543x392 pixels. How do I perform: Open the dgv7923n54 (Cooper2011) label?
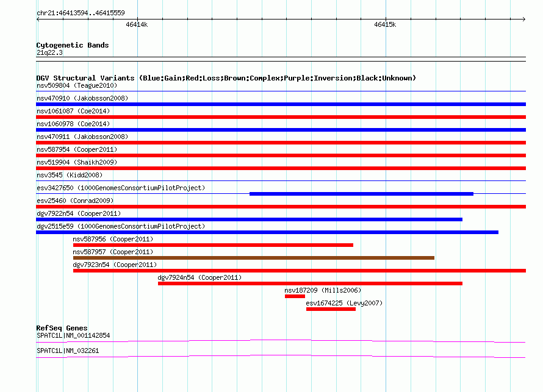point(115,265)
